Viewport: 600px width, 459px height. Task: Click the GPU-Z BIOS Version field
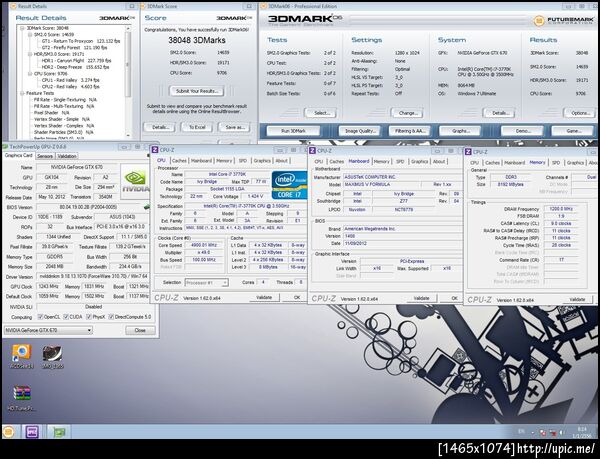coord(89,207)
